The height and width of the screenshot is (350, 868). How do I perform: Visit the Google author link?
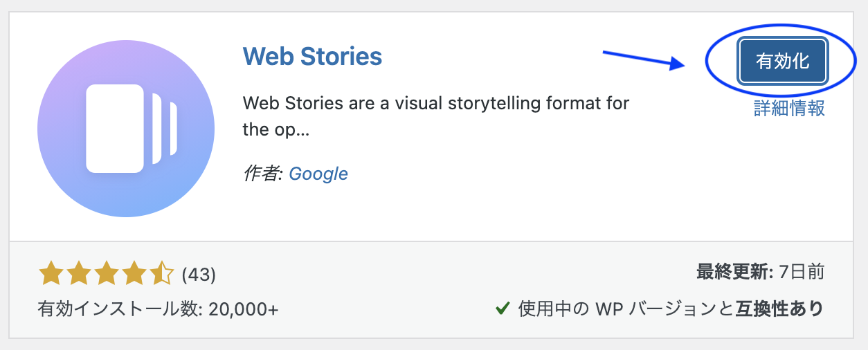[318, 174]
